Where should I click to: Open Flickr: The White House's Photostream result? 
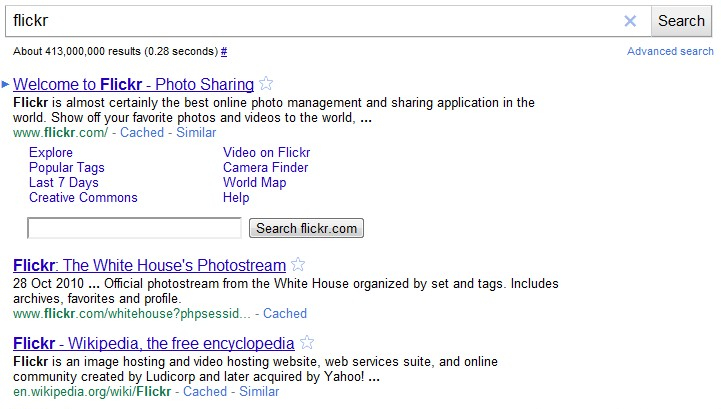(x=149, y=265)
